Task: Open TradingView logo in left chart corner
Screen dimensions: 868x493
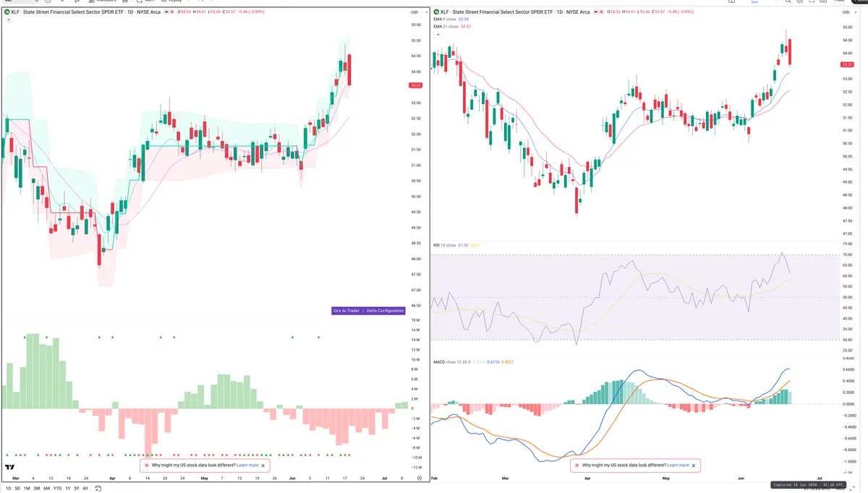Action: pos(10,468)
